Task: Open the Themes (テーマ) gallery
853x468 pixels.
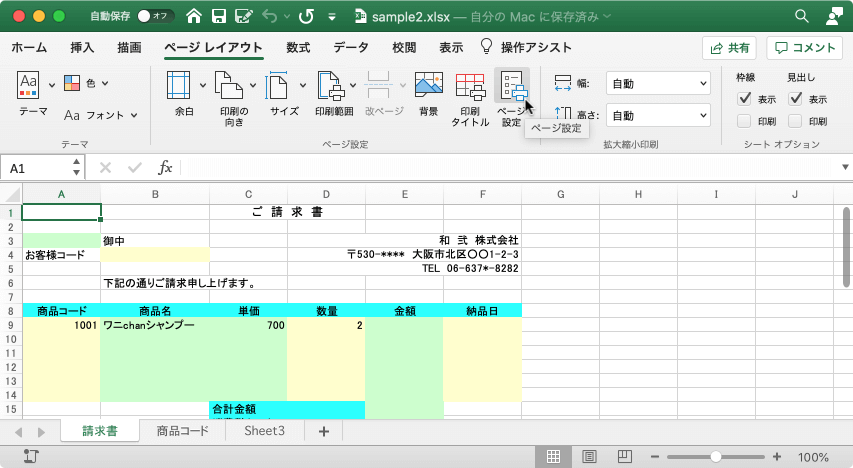Action: pyautogui.click(x=28, y=85)
